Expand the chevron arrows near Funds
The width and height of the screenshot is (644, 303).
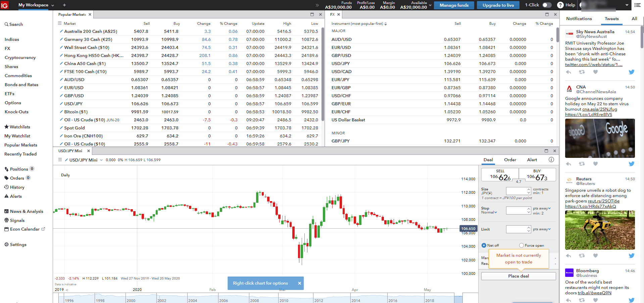pos(317,5)
